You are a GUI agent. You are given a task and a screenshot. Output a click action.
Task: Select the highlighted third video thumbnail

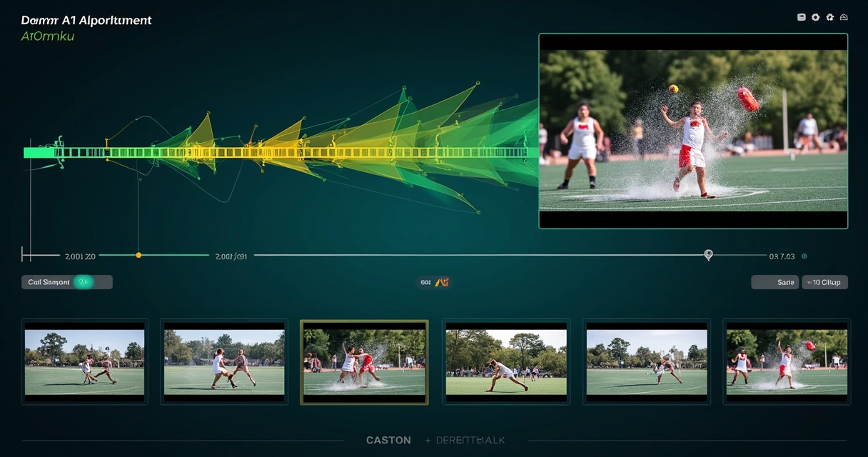point(363,362)
